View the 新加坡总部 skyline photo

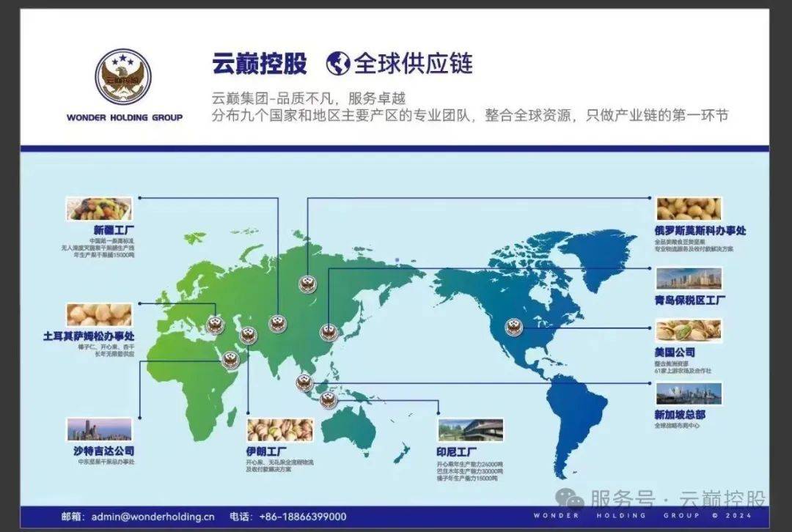pyautogui.click(x=689, y=394)
